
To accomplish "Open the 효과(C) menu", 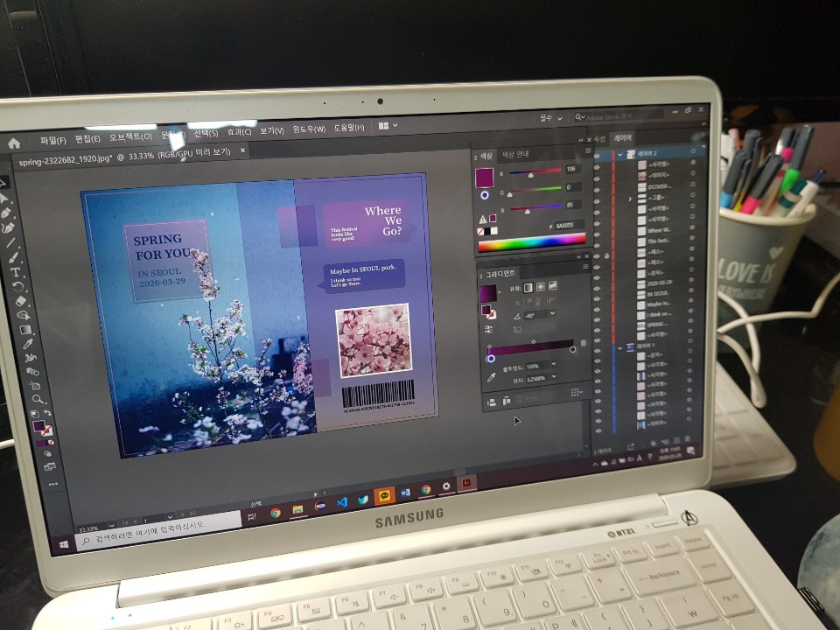I will coord(239,132).
